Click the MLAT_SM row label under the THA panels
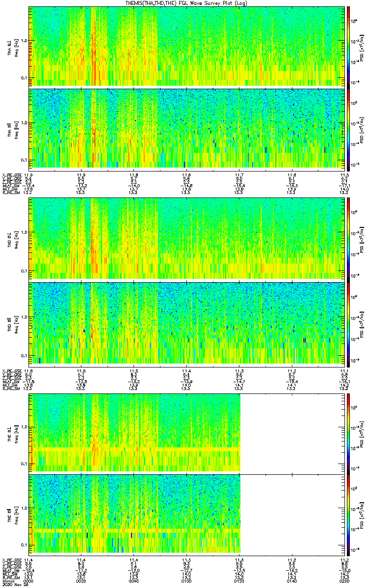The width and height of the screenshot is (368, 588). 11,185
